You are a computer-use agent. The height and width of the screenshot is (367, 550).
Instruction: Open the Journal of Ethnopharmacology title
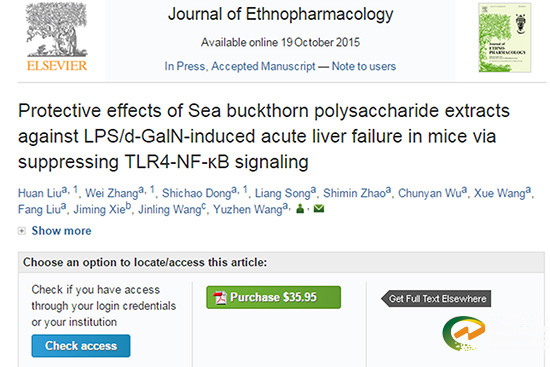click(281, 15)
